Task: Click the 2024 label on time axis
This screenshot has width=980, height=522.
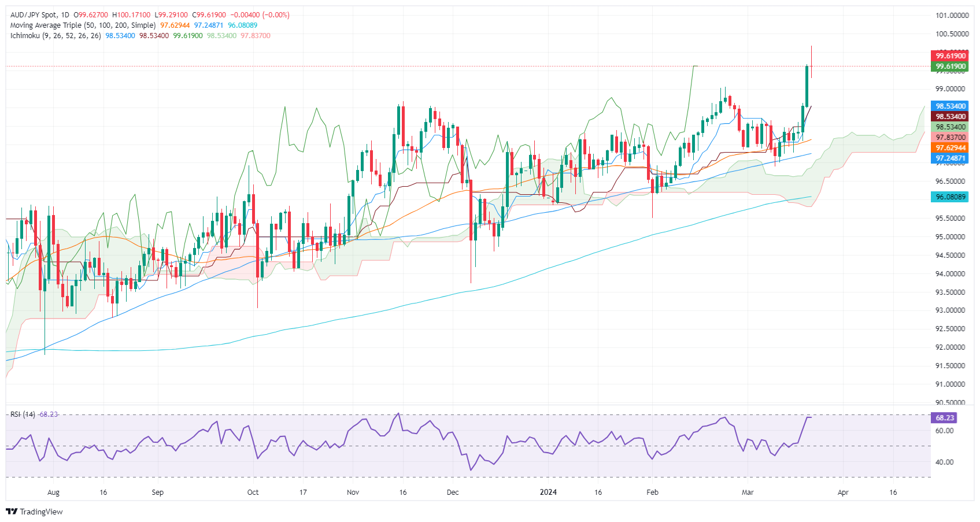Action: (548, 493)
